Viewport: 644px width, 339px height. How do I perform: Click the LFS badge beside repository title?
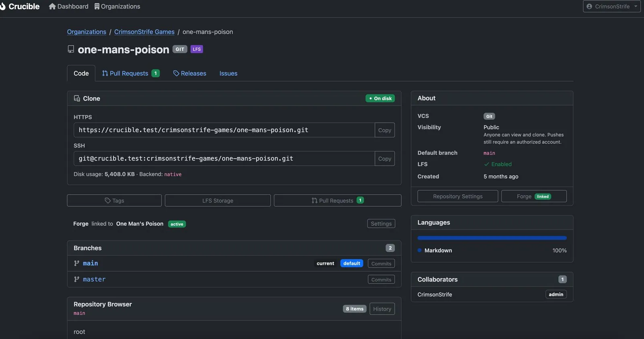(197, 49)
